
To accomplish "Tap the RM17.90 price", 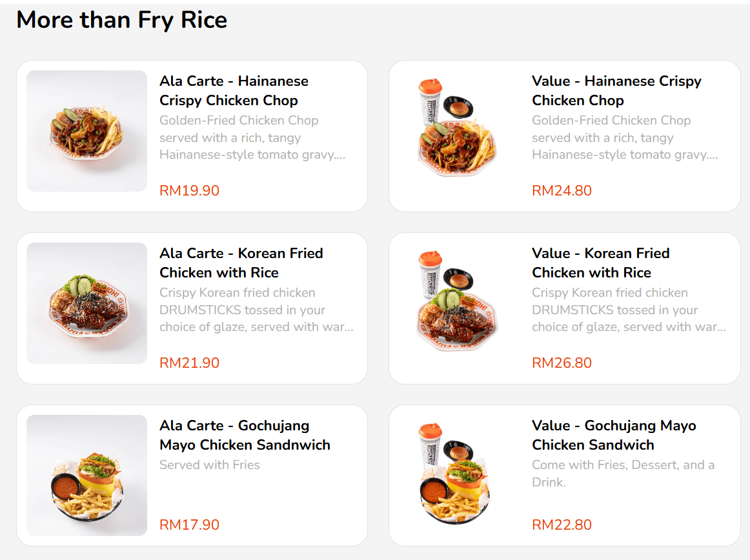I will 189,525.
